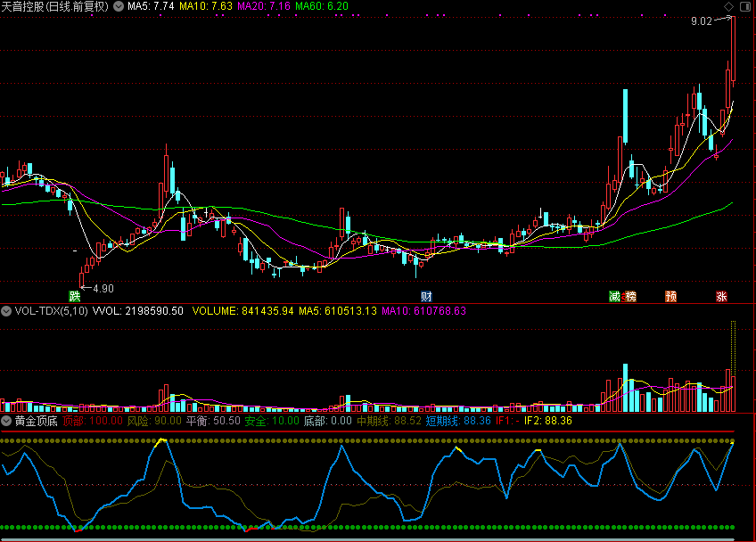Open the VOL-TDX indicator dropdown arrow
Screen dimensions: 756x542
click(6, 311)
